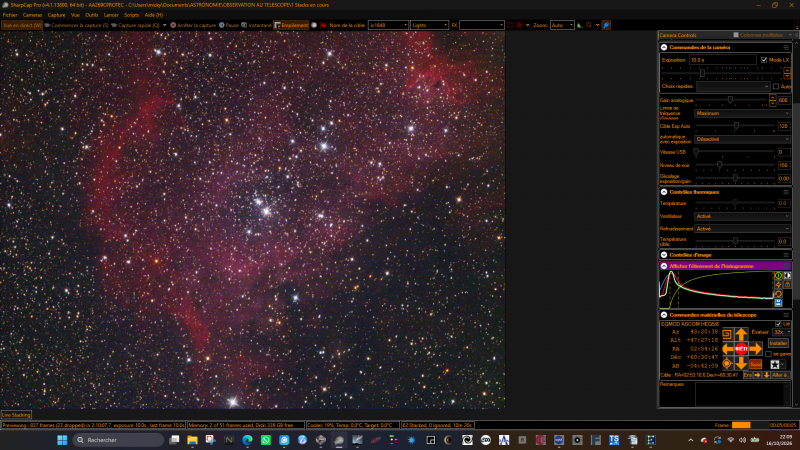Click the green histogram icon in top toolbar
Image resolution: width=800 pixels, height=450 pixels.
[580, 25]
